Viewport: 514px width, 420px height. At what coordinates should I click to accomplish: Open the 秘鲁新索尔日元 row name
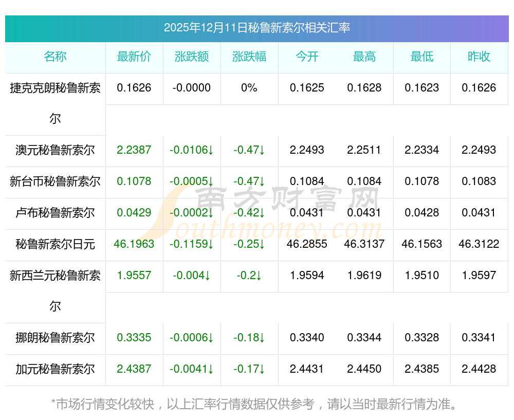pyautogui.click(x=55, y=244)
